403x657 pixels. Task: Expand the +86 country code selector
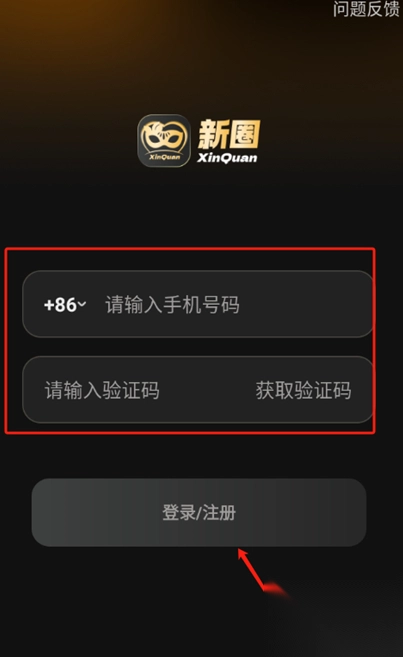(65, 305)
